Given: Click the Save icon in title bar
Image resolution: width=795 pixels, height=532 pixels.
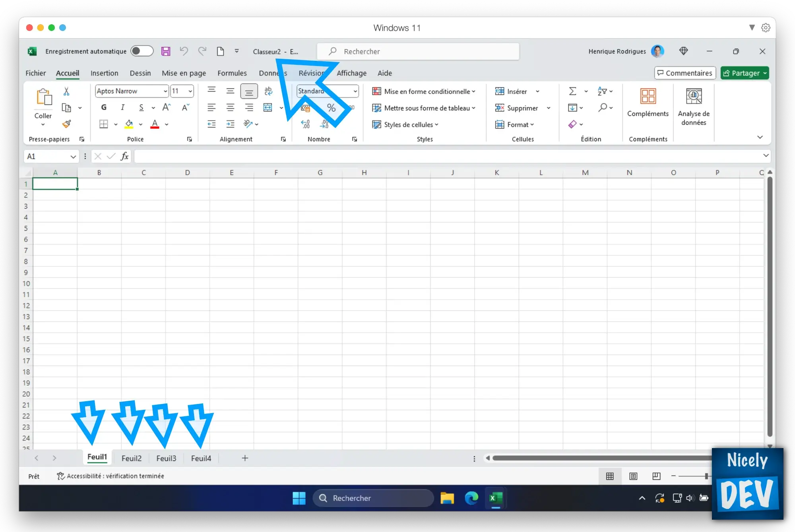Looking at the screenshot, I should 166,51.
